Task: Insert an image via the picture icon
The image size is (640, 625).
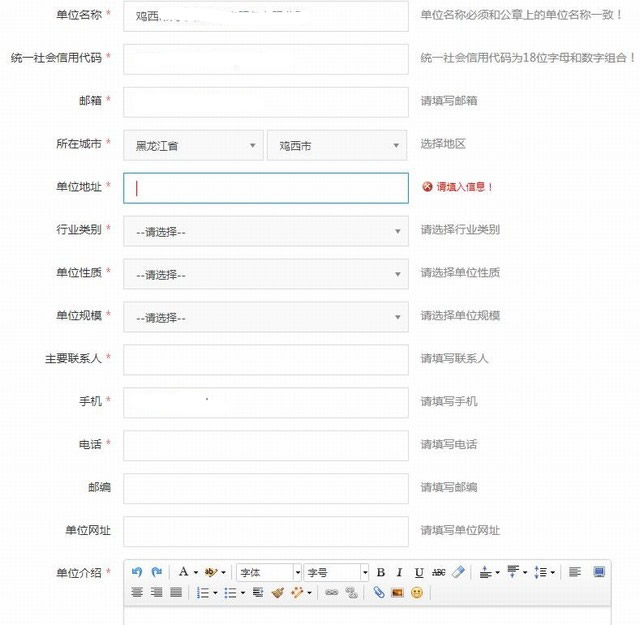Action: click(397, 592)
